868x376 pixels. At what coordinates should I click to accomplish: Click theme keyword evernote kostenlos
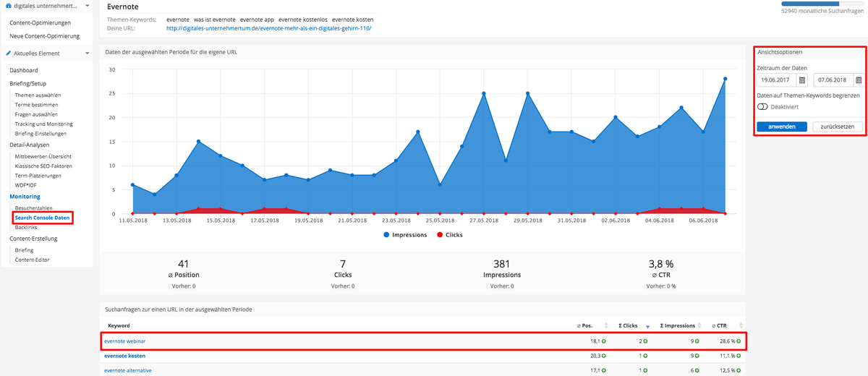coord(305,19)
